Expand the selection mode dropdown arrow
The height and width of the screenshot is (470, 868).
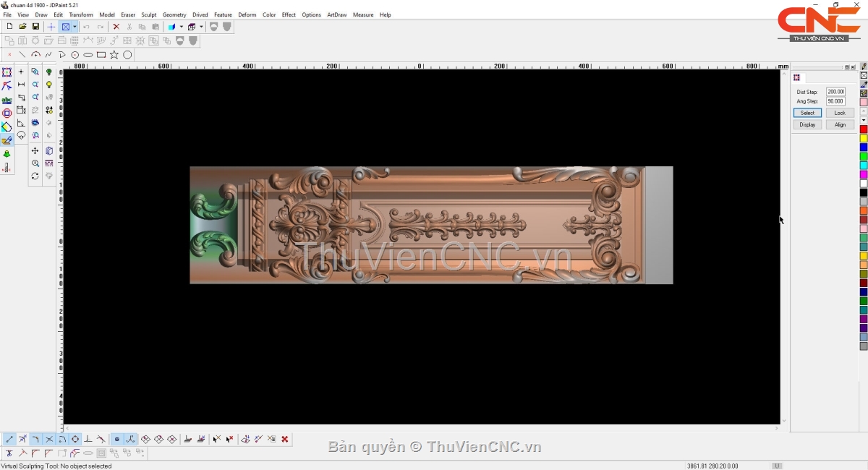point(75,27)
